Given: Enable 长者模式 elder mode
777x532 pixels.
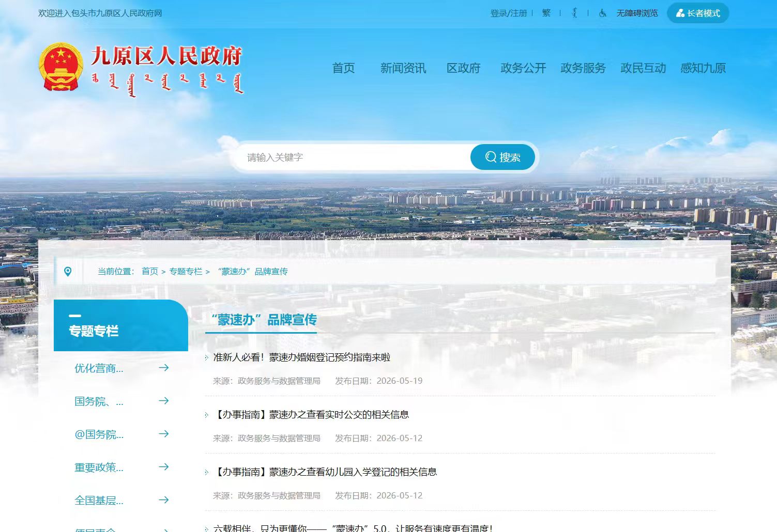Looking at the screenshot, I should coord(698,13).
